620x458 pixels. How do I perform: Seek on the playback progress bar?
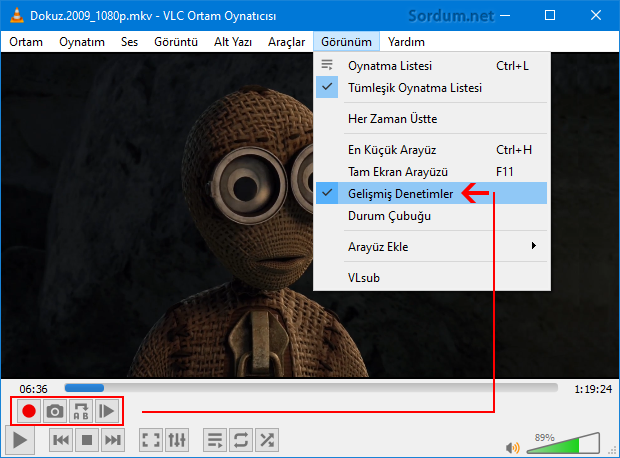311,388
